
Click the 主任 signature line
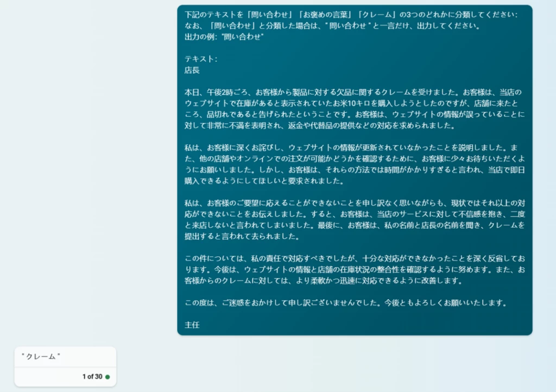pos(191,325)
